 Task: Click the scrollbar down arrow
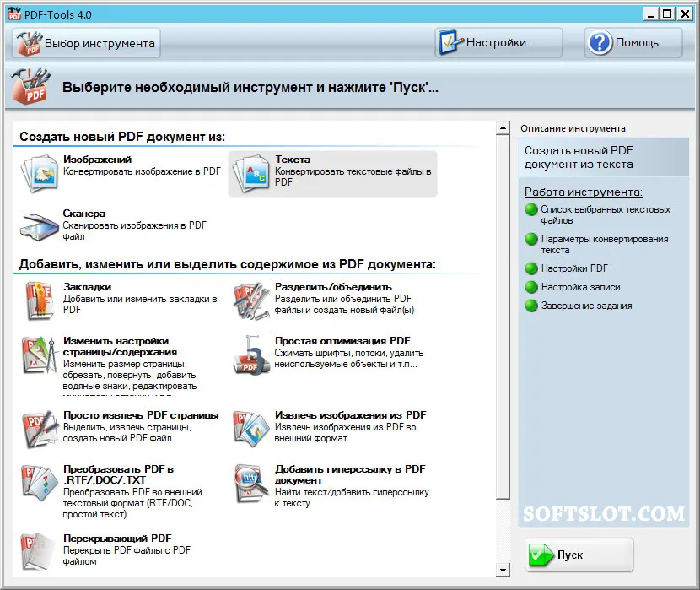tap(503, 571)
